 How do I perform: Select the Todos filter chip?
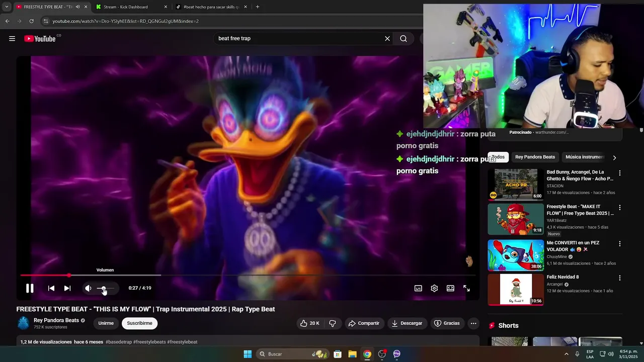498,157
